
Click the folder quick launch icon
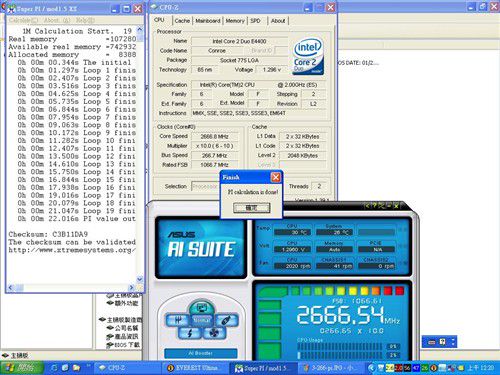(x=76, y=368)
